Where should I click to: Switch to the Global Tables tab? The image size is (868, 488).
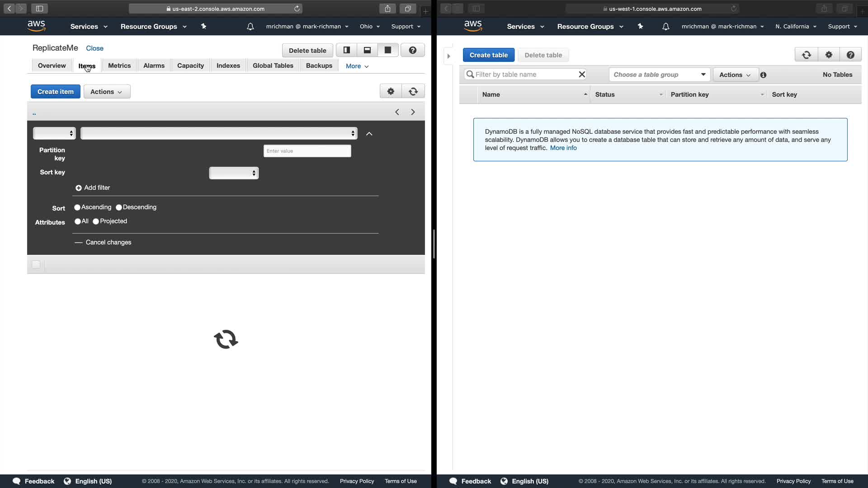273,66
